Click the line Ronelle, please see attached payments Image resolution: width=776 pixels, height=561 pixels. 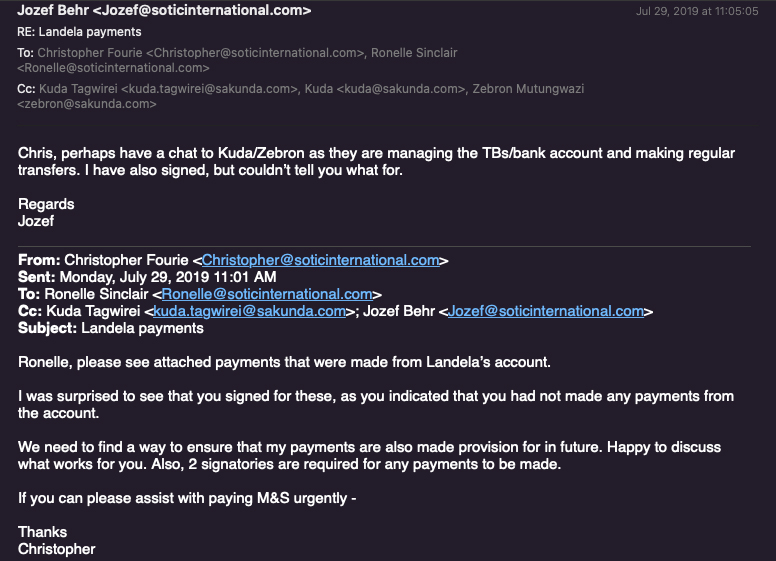[284, 363]
